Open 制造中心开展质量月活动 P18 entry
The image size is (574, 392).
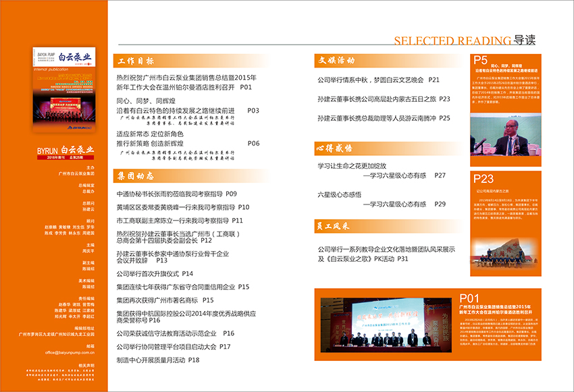[157, 360]
